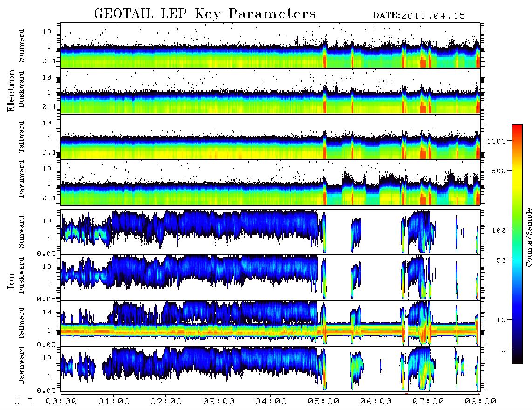Select the Electron "Sunward" panel label
Image resolution: width=532 pixels, height=410 pixels.
[x=21, y=46]
